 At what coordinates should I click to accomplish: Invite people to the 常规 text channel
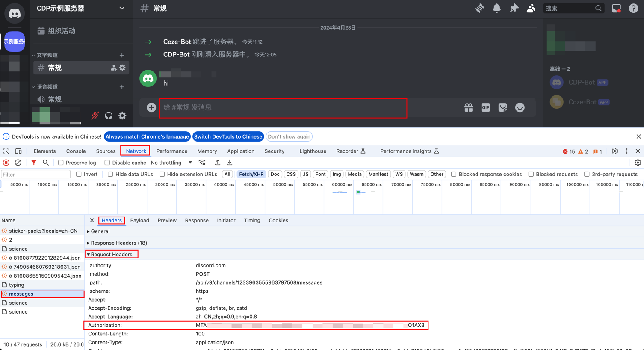point(114,68)
